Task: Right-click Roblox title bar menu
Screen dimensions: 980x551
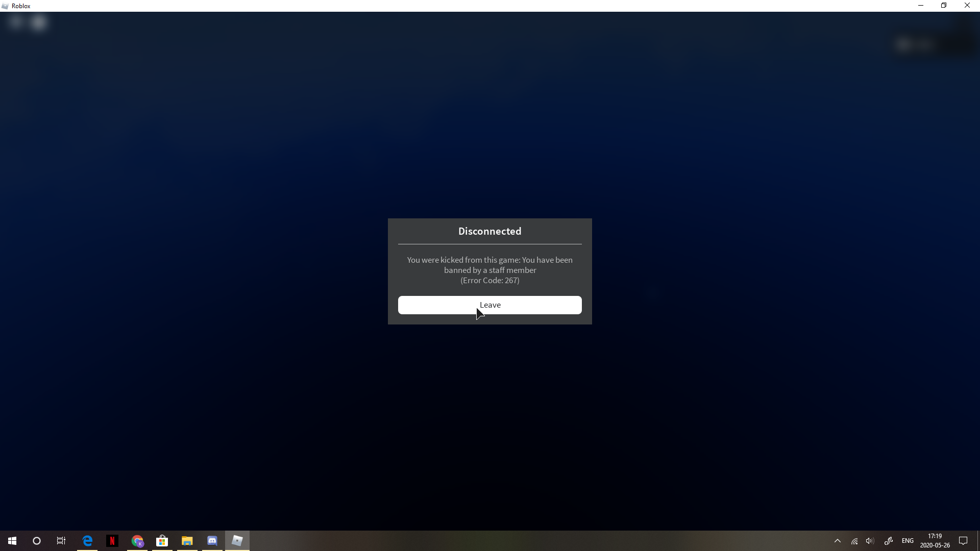Action: click(x=490, y=6)
